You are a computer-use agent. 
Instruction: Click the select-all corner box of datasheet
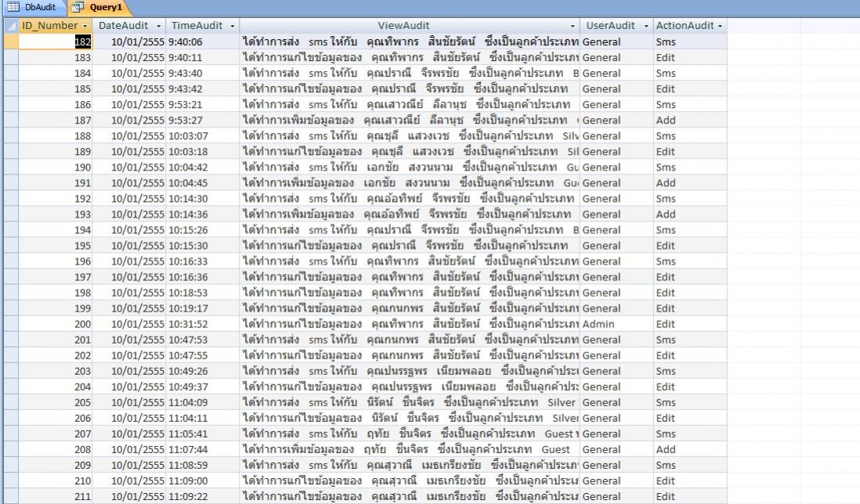pyautogui.click(x=10, y=26)
